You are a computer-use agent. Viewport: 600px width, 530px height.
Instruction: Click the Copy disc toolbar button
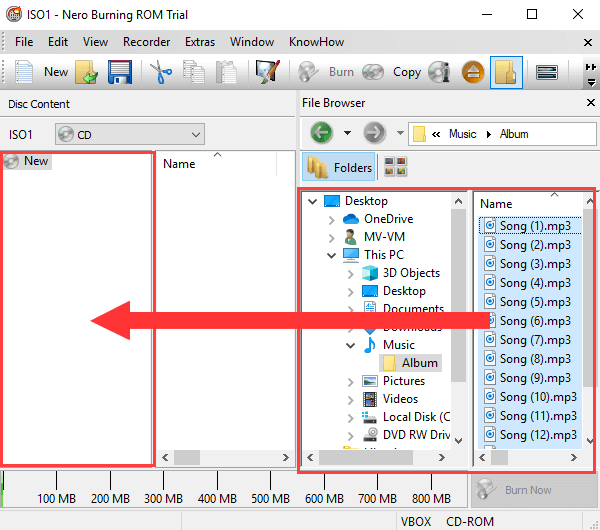pos(391,72)
